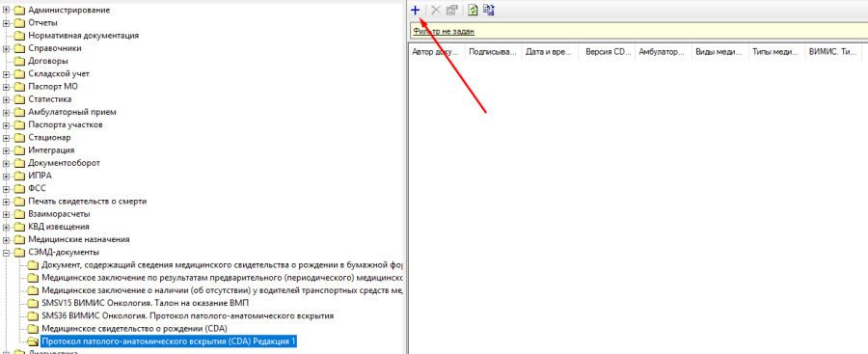Image resolution: width=868 pixels, height=354 pixels.
Task: Open the 'Фильтр не задан' filter link
Action: click(444, 31)
